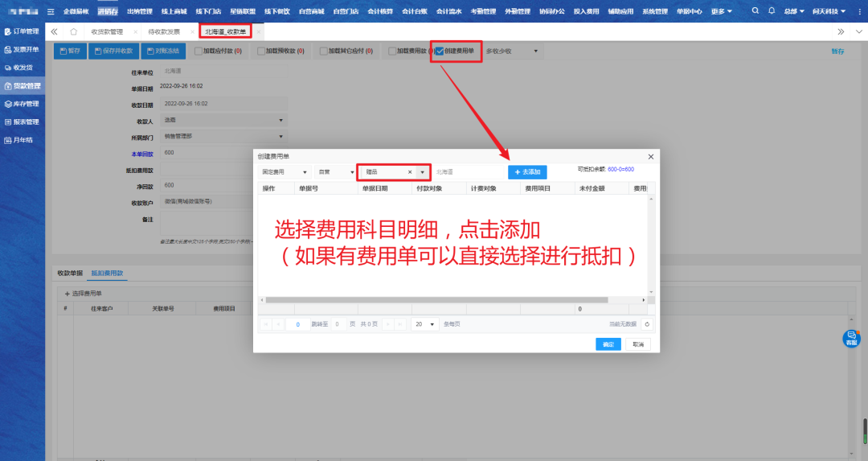
Task: Open the 系统管理 menu
Action: pyautogui.click(x=655, y=11)
